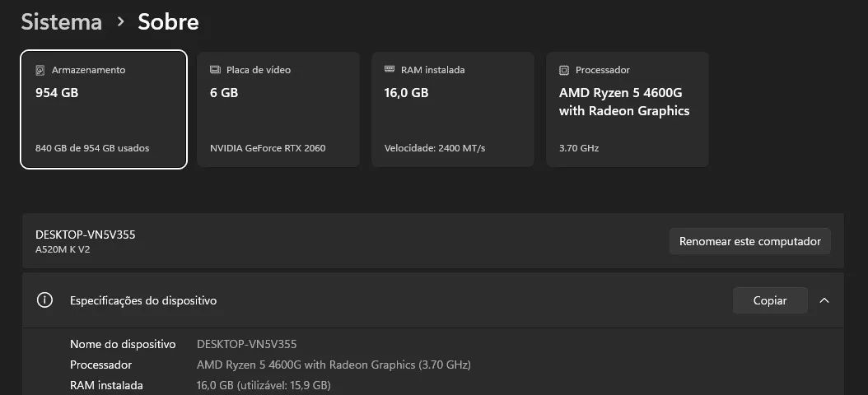Click the 16,0 GB RAM card value
868x395 pixels.
406,93
